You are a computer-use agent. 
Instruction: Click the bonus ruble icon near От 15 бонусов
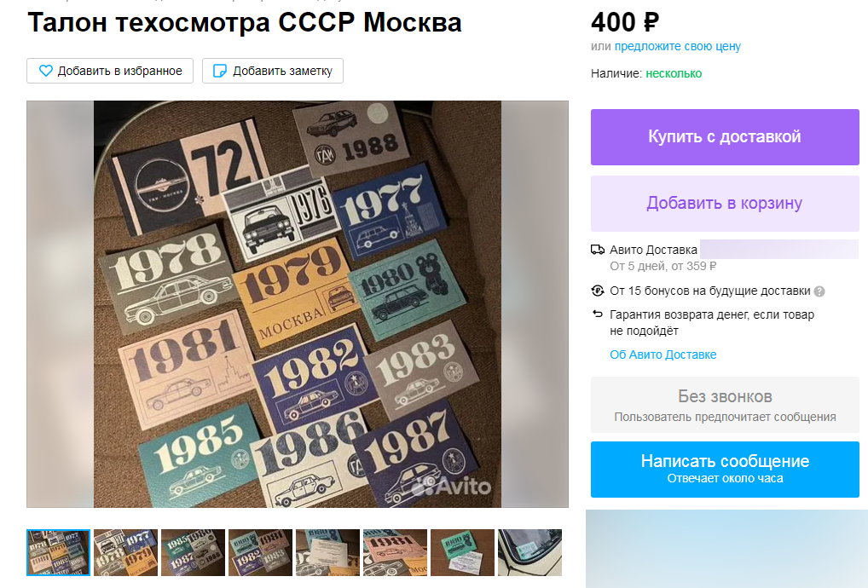(x=598, y=291)
